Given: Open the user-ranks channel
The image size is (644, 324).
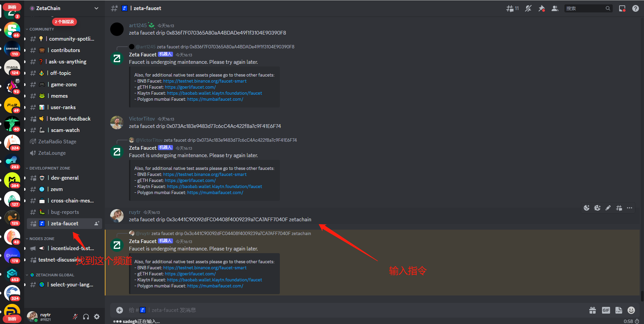Looking at the screenshot, I should [64, 107].
